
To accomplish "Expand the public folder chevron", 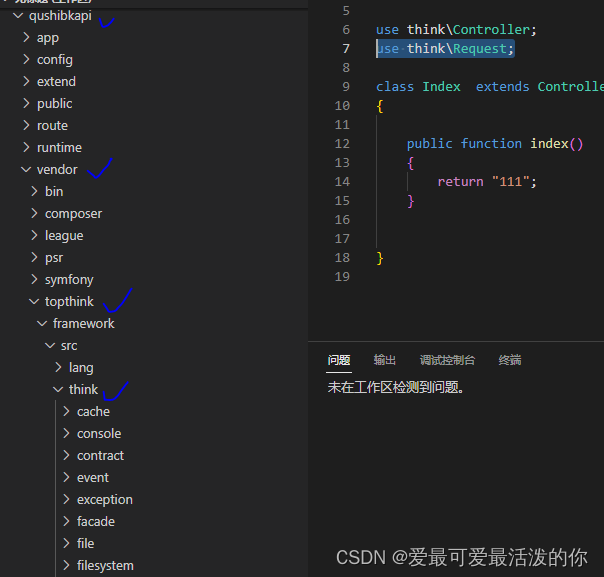I will 26,103.
